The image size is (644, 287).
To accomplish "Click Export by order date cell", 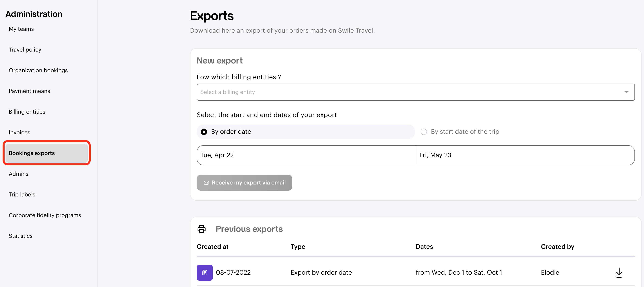I will click(321, 272).
